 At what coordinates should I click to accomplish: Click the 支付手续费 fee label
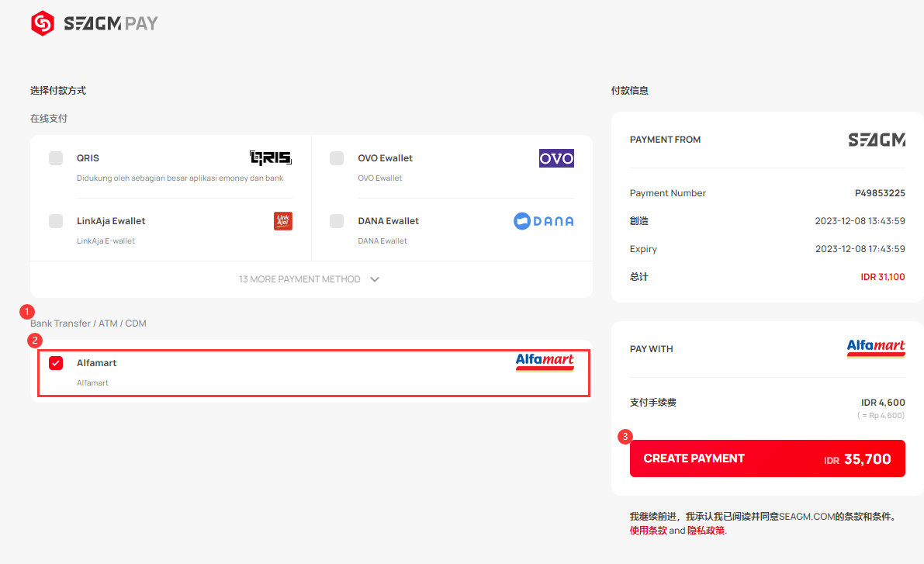(x=653, y=403)
